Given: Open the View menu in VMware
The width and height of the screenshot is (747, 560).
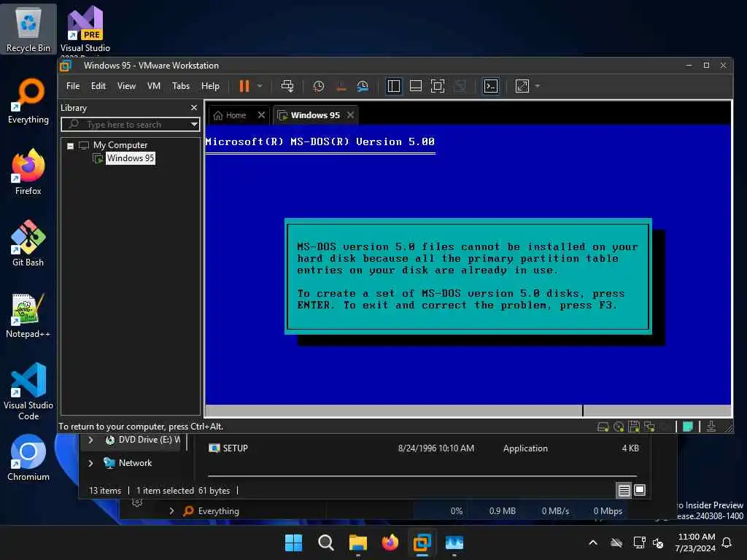Looking at the screenshot, I should tap(126, 86).
